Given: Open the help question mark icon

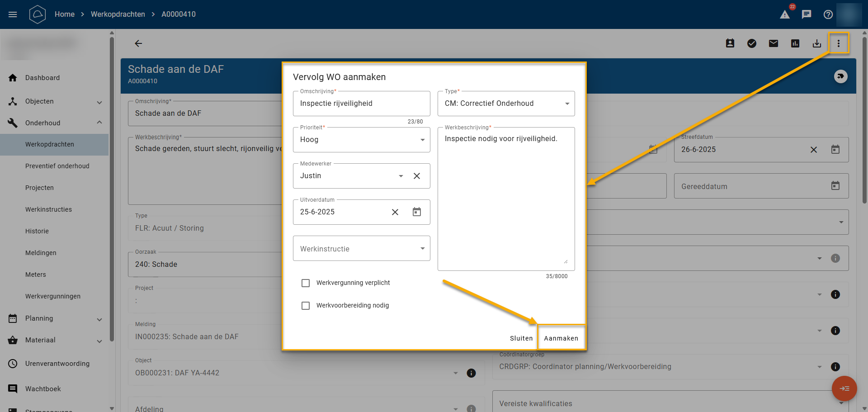Looking at the screenshot, I should pyautogui.click(x=828, y=14).
